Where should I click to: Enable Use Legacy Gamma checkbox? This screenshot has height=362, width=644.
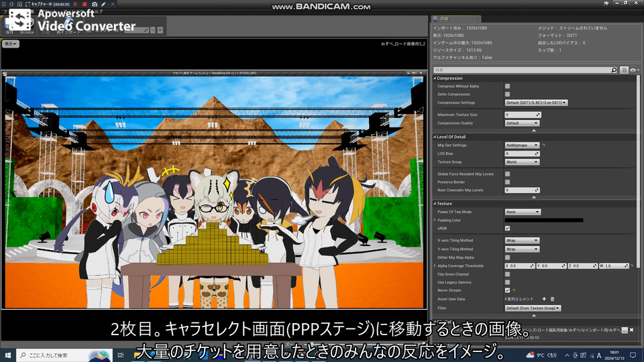click(507, 282)
